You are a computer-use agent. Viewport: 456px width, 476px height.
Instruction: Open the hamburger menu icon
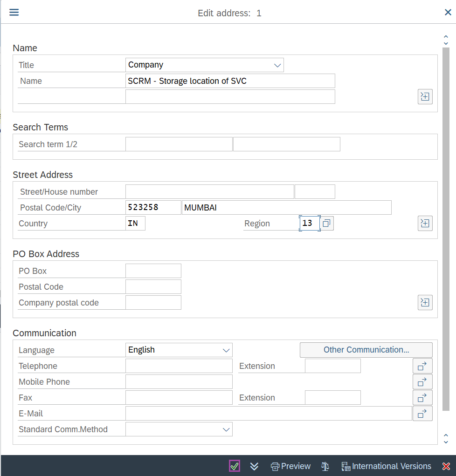coord(14,13)
